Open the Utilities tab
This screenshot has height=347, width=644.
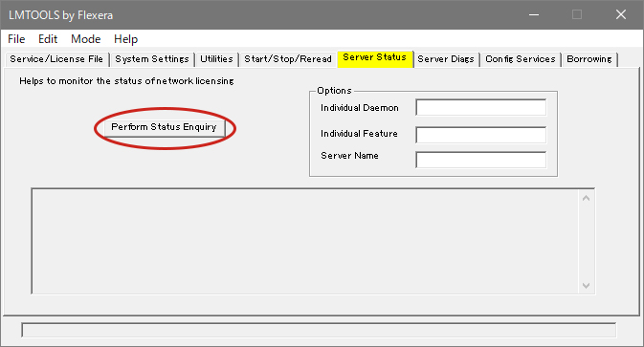216,59
